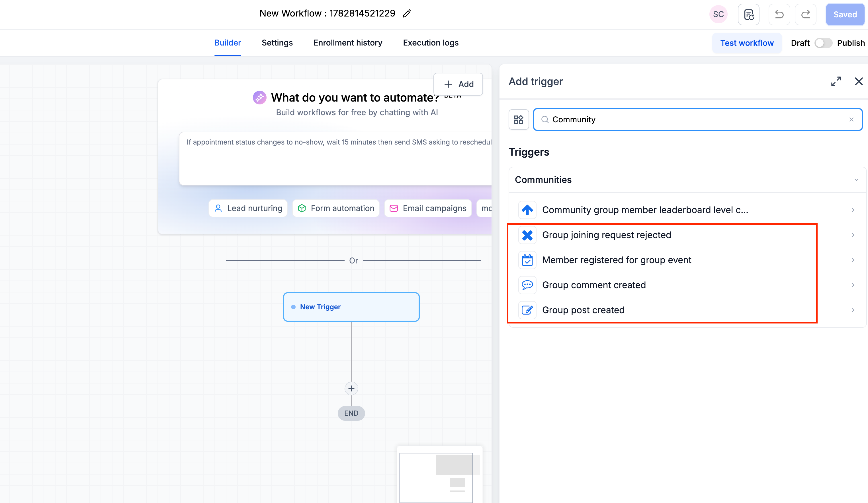Select the Form automation suggestion chip
The width and height of the screenshot is (868, 503).
click(x=336, y=208)
